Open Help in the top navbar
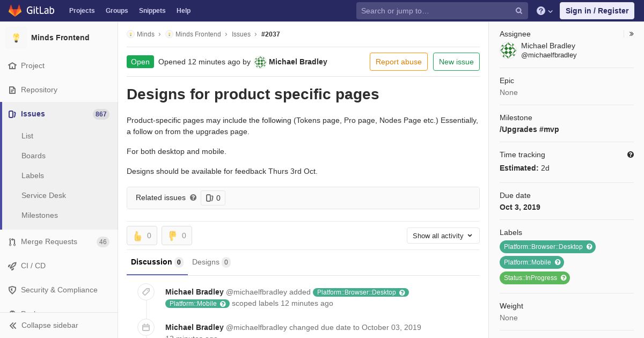This screenshot has width=644, height=338. (x=184, y=11)
